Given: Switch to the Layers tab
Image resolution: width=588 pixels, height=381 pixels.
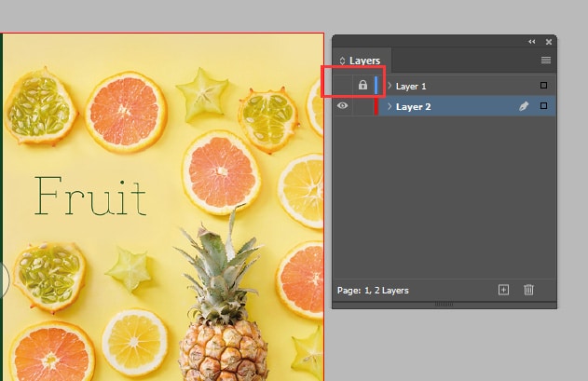Looking at the screenshot, I should (x=364, y=61).
